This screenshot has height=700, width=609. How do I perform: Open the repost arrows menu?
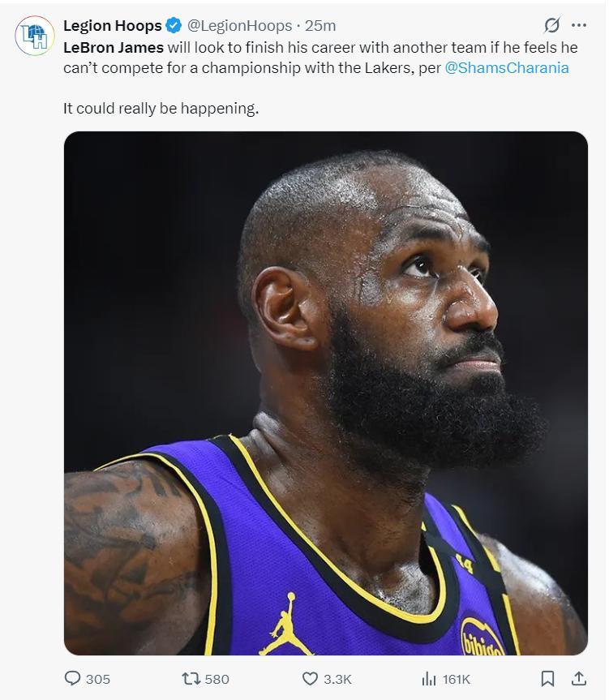[191, 679]
